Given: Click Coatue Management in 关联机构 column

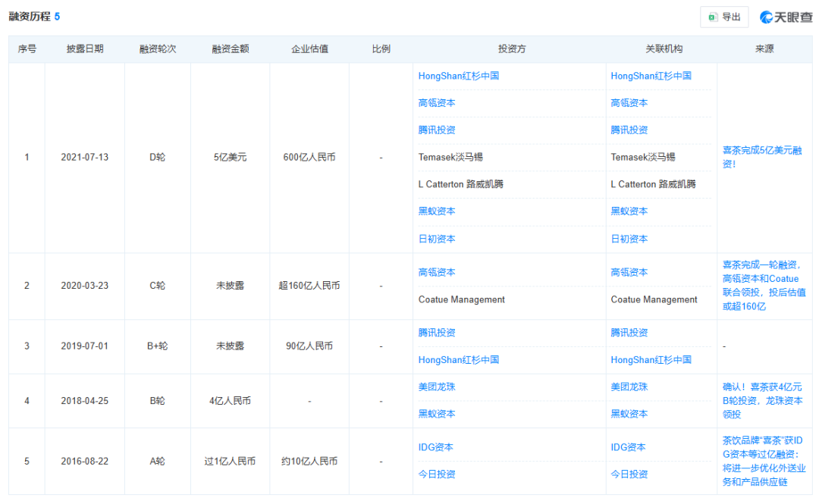Looking at the screenshot, I should 654,300.
